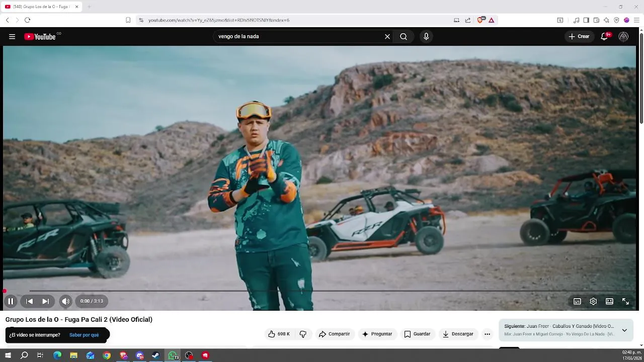This screenshot has height=362, width=644.
Task: Toggle the browser sidebar panel
Action: click(586, 20)
